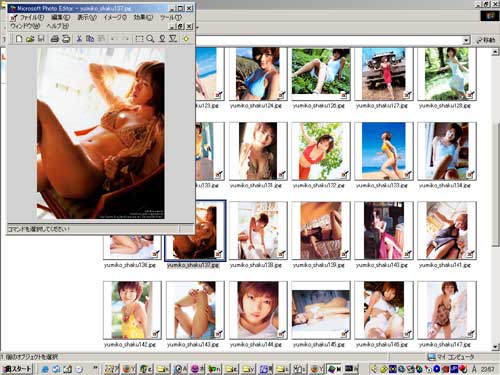Click the taskbar clock showing 23:57
Viewport: 500px width, 375px height.
pos(488,369)
